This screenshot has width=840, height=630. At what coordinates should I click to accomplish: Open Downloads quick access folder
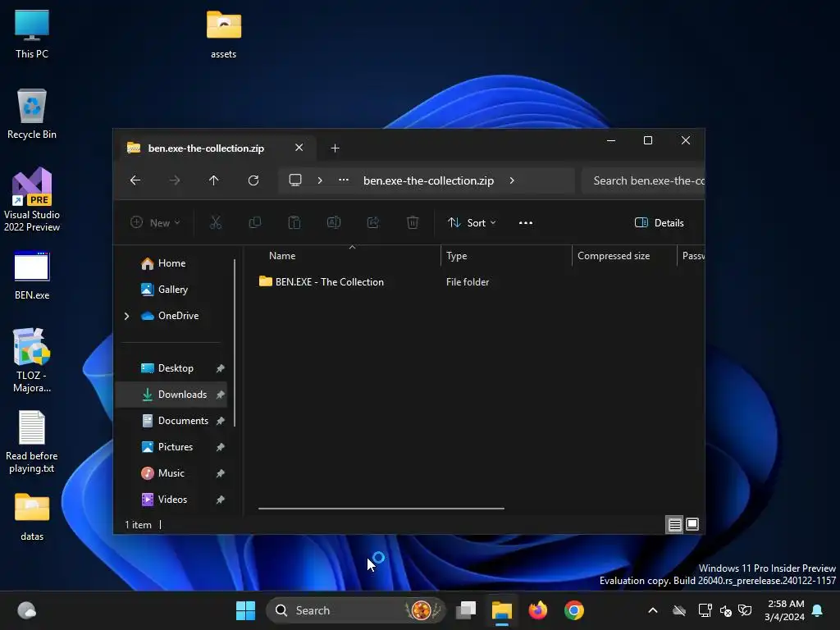171,395
